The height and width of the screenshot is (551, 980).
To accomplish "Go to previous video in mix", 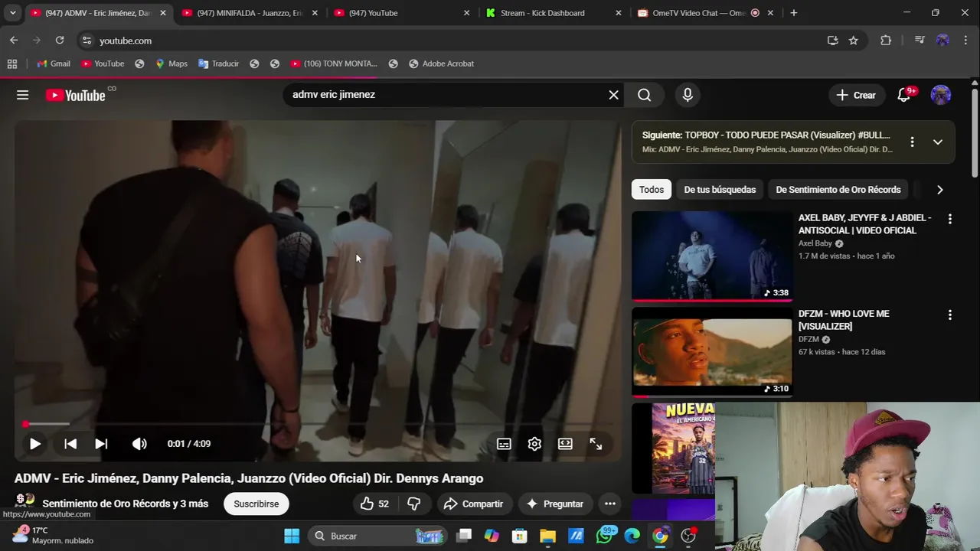I will click(x=70, y=444).
